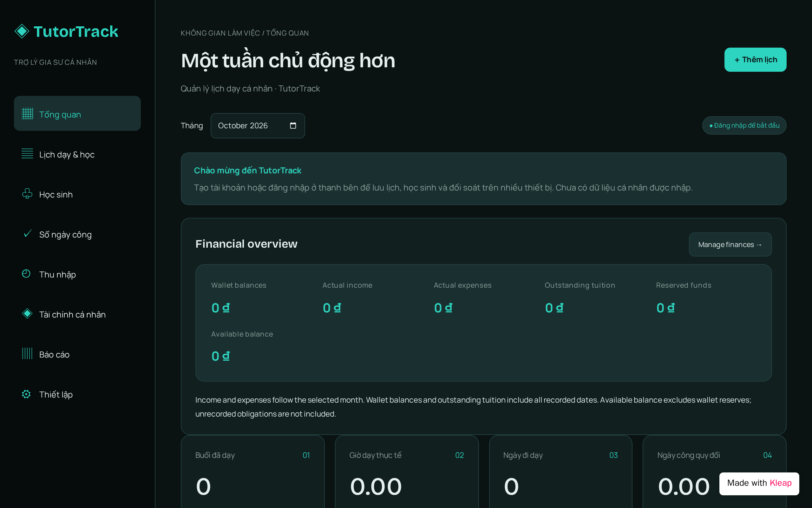Click the Tổng quan grid icon
This screenshot has height=508, width=812.
pos(27,114)
